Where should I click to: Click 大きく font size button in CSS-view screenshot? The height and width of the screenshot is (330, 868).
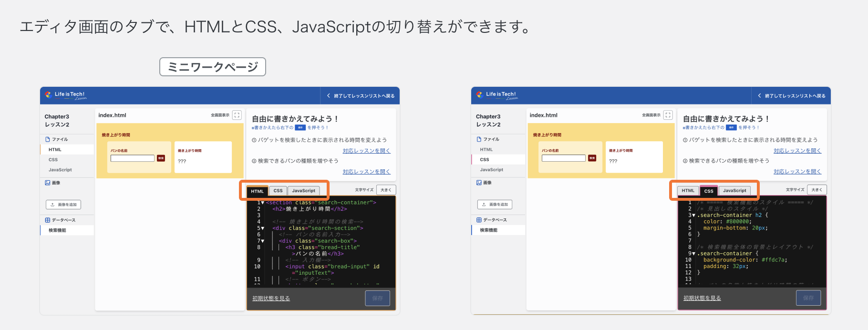(817, 190)
